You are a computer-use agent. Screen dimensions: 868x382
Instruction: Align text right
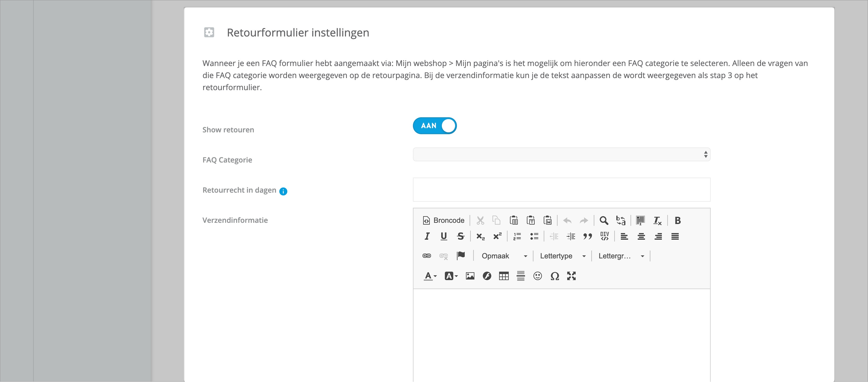point(658,236)
